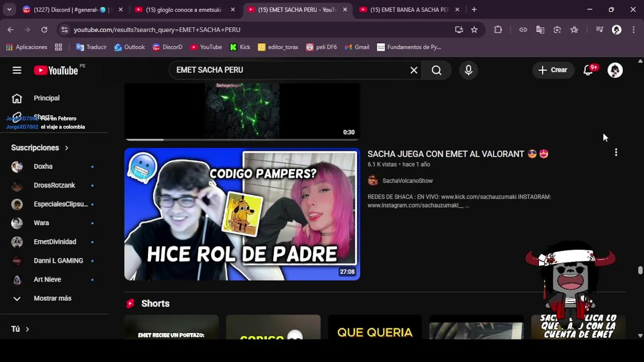The width and height of the screenshot is (644, 362).
Task: Open the Traducir bookmark
Action: tap(91, 47)
